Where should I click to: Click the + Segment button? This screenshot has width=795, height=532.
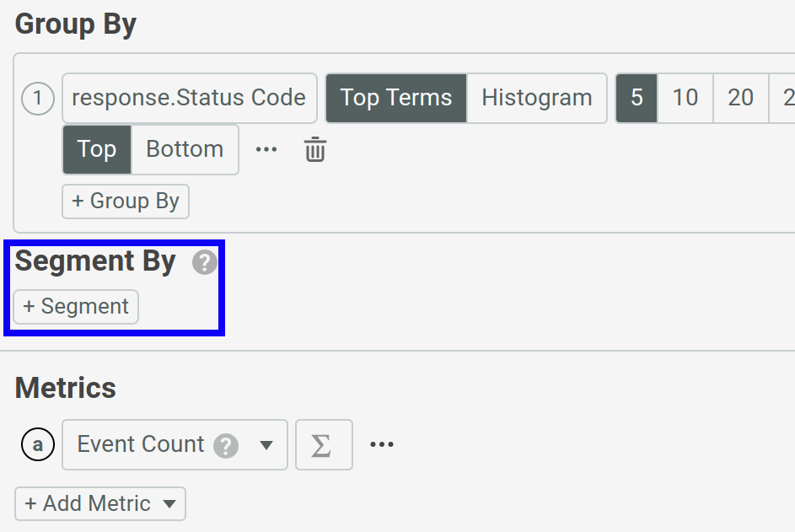pyautogui.click(x=76, y=307)
